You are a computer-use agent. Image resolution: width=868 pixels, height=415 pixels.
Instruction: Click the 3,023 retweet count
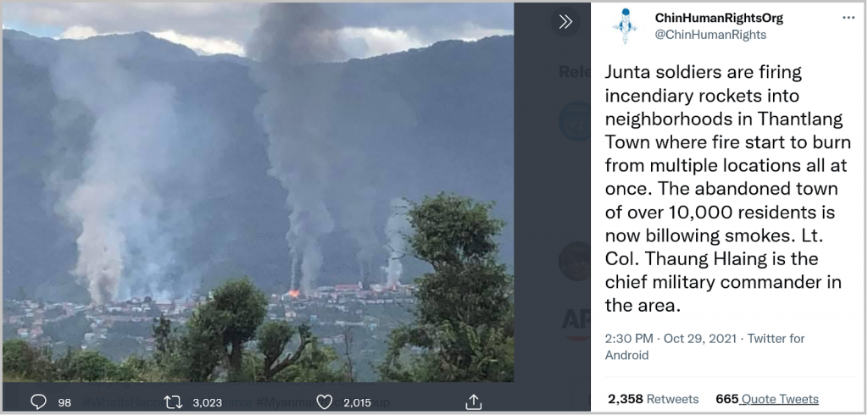pyautogui.click(x=207, y=403)
